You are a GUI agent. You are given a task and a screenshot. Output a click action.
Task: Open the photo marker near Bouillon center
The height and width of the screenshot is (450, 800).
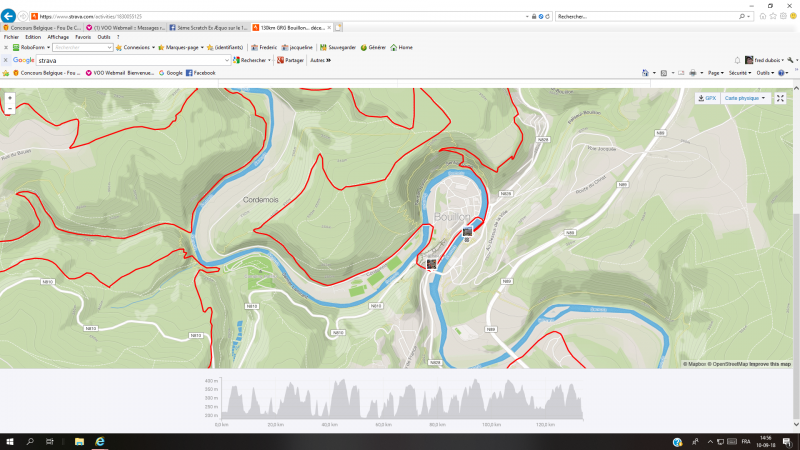click(x=467, y=232)
